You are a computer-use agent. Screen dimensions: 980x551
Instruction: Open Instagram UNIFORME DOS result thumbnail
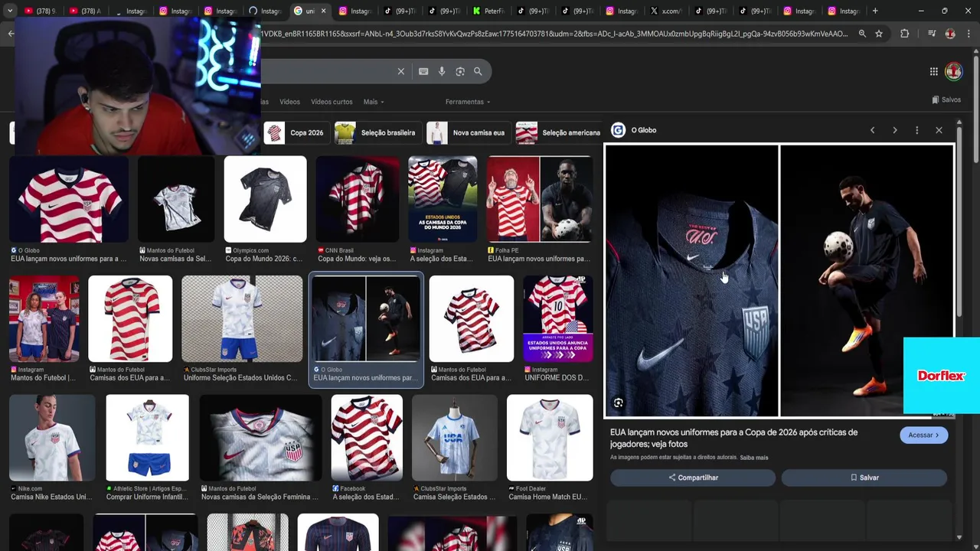coord(557,318)
